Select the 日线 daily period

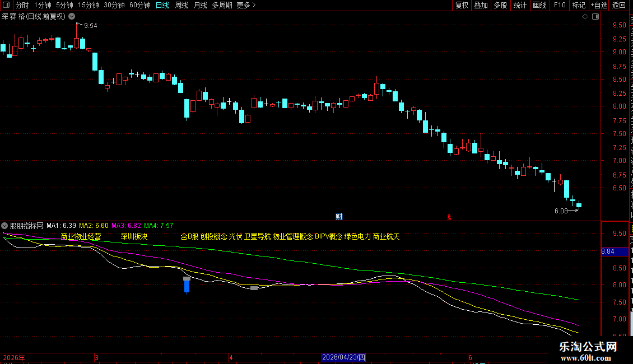162,5
